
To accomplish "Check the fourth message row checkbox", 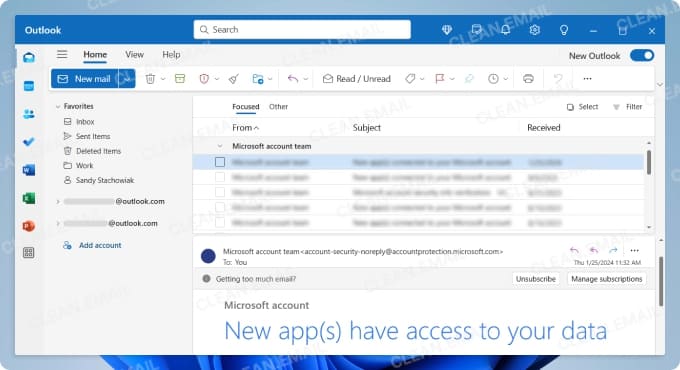I will click(x=220, y=207).
